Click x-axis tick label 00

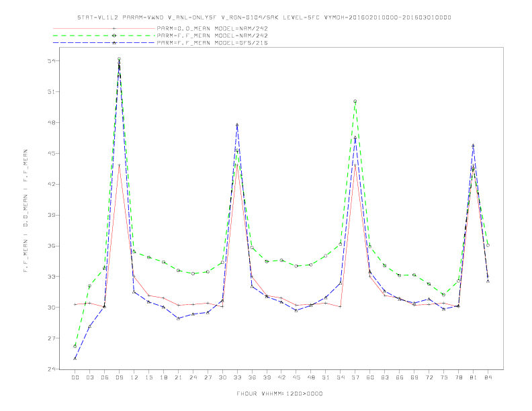[x=75, y=377]
